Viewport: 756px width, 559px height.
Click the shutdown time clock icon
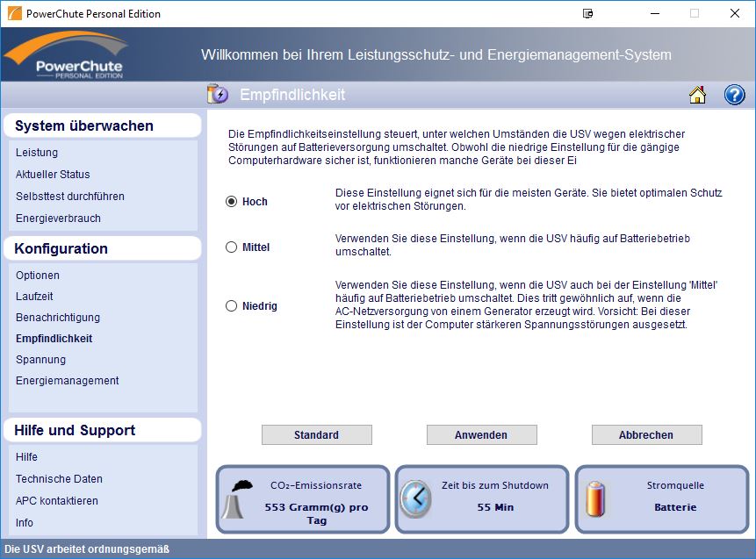(x=416, y=499)
